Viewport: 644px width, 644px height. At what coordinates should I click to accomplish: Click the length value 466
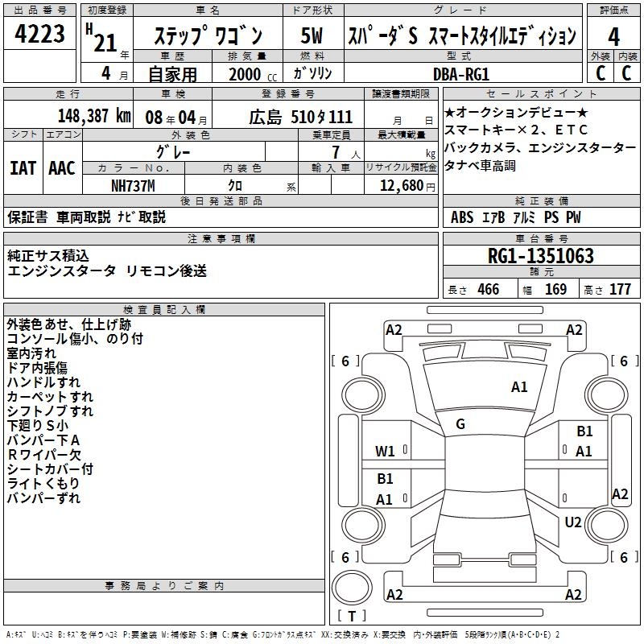[x=489, y=289]
